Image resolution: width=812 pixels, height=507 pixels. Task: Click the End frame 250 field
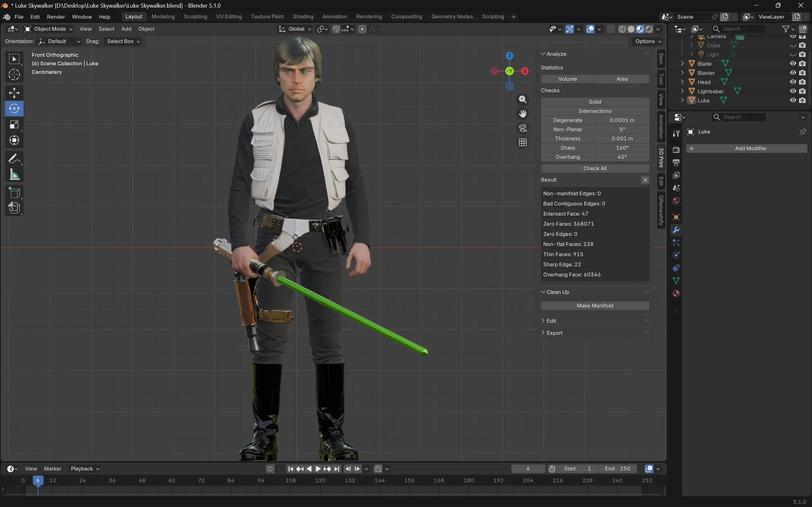[x=617, y=469]
